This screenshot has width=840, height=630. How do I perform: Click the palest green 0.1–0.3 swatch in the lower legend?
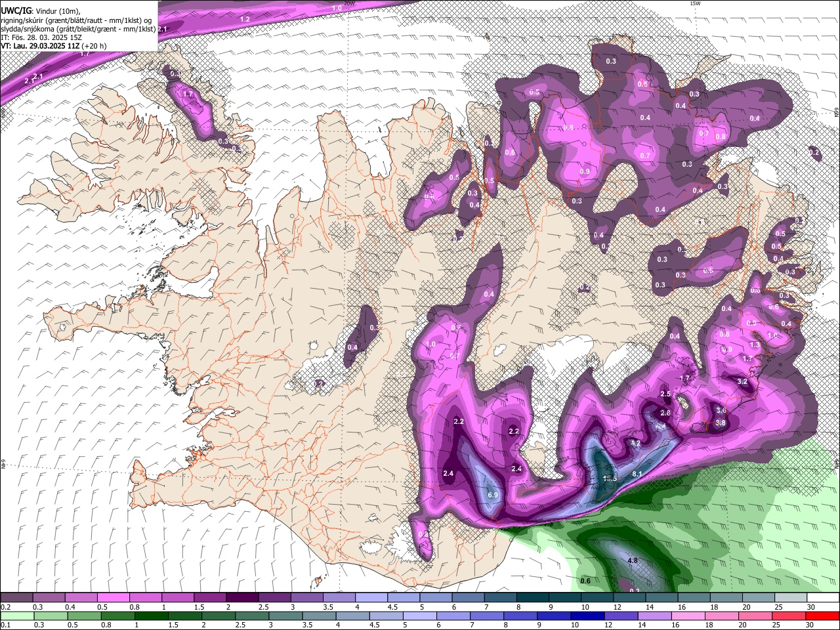point(18,616)
